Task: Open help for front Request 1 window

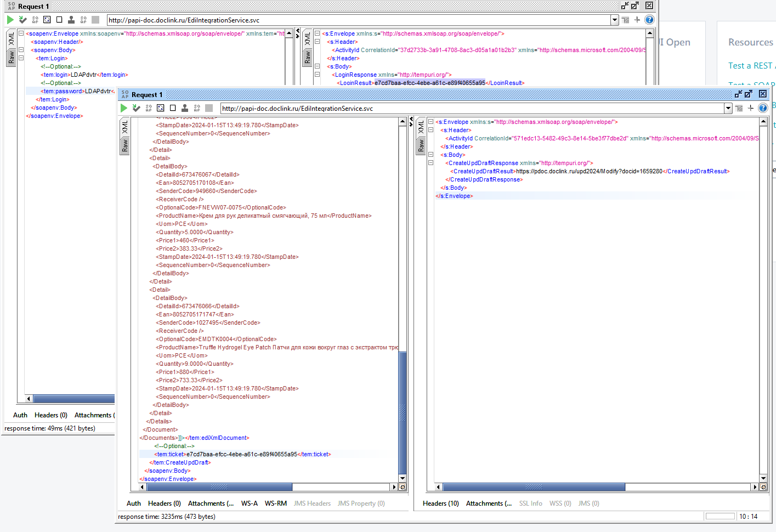Action: click(x=763, y=108)
